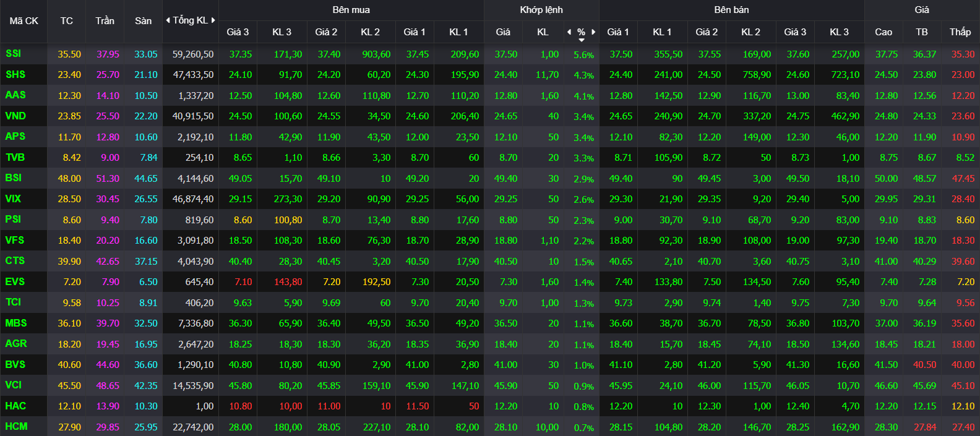This screenshot has height=436, width=980.
Task: Select the VCI ticker row label
Action: pyautogui.click(x=13, y=385)
